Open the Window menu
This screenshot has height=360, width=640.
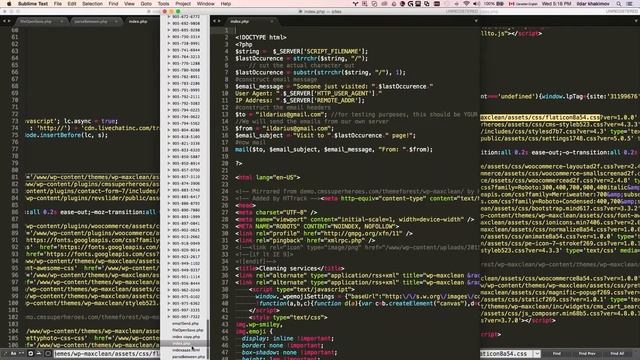(205, 4)
